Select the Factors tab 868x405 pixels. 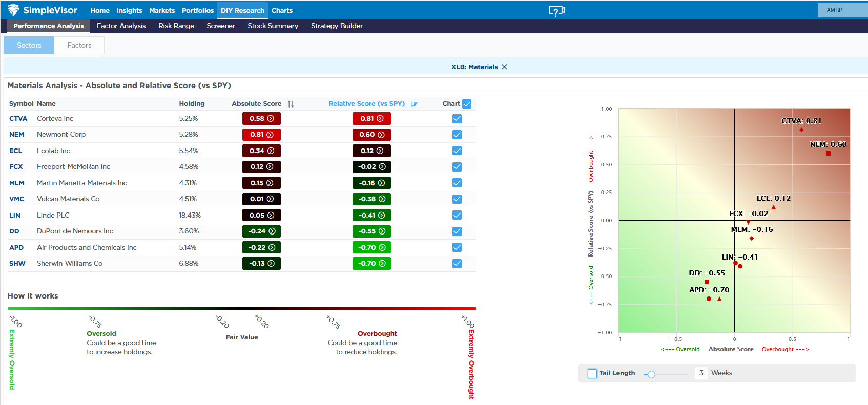[79, 45]
